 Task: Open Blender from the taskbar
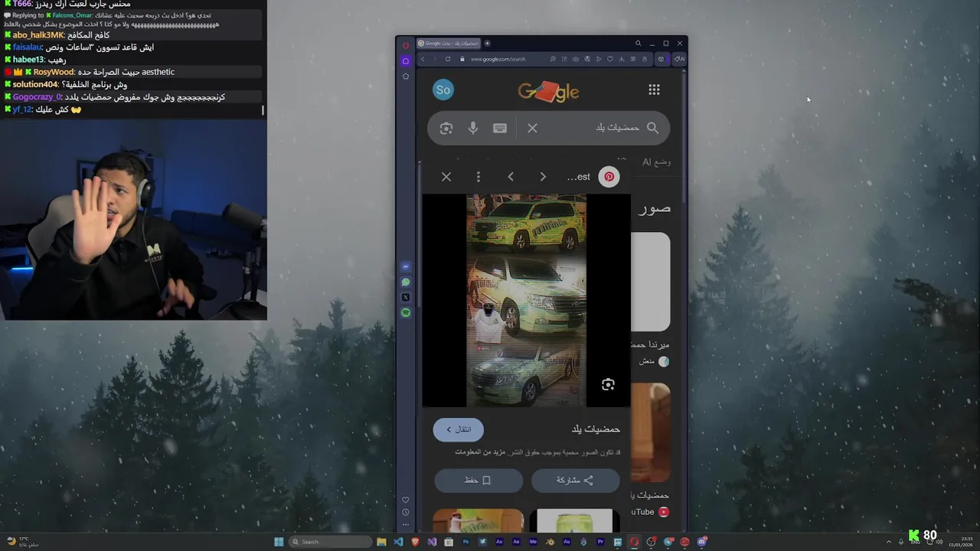pos(549,542)
